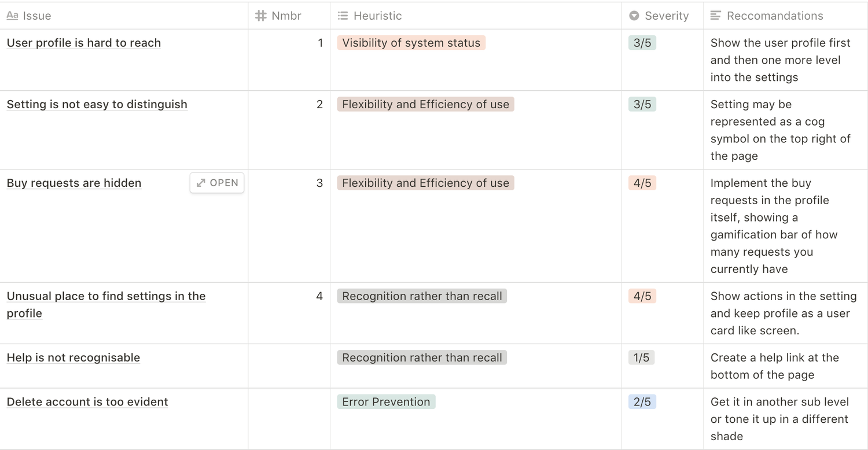
Task: Click the 1/5 severity tag
Action: 641,357
